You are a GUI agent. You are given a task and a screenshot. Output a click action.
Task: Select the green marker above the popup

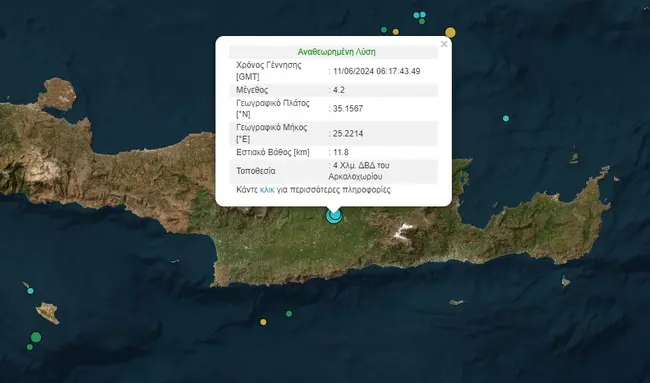(x=384, y=30)
